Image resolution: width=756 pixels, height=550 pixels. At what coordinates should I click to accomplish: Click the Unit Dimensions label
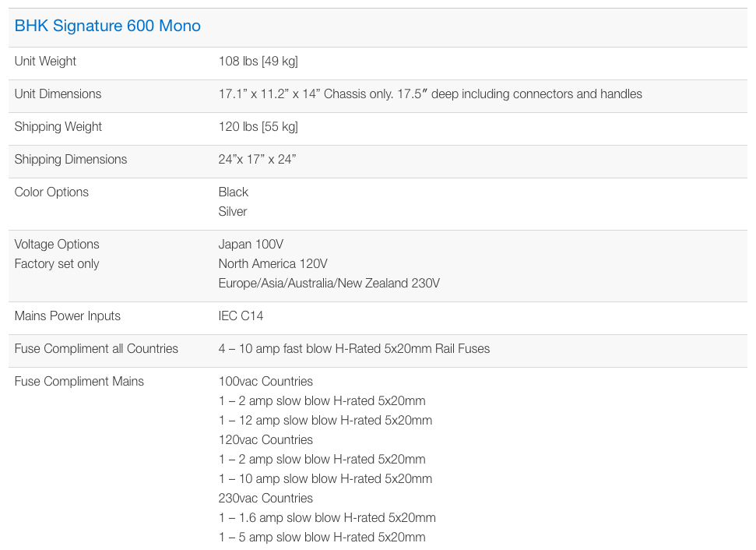click(58, 94)
